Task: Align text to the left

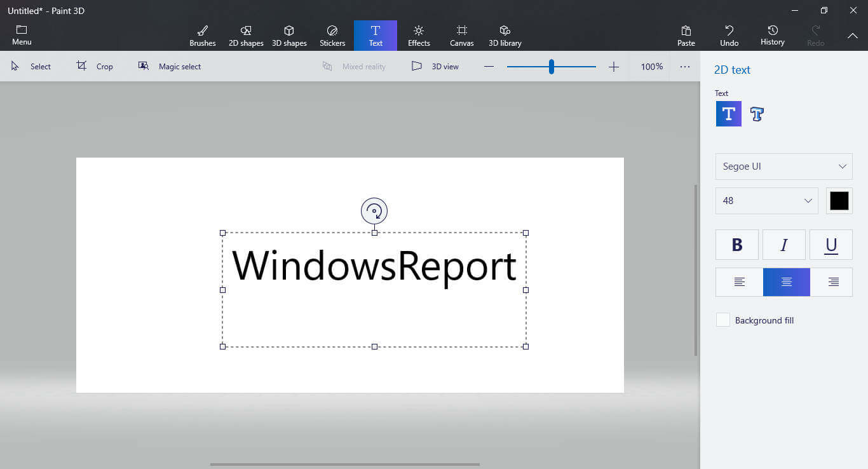Action: [x=740, y=282]
